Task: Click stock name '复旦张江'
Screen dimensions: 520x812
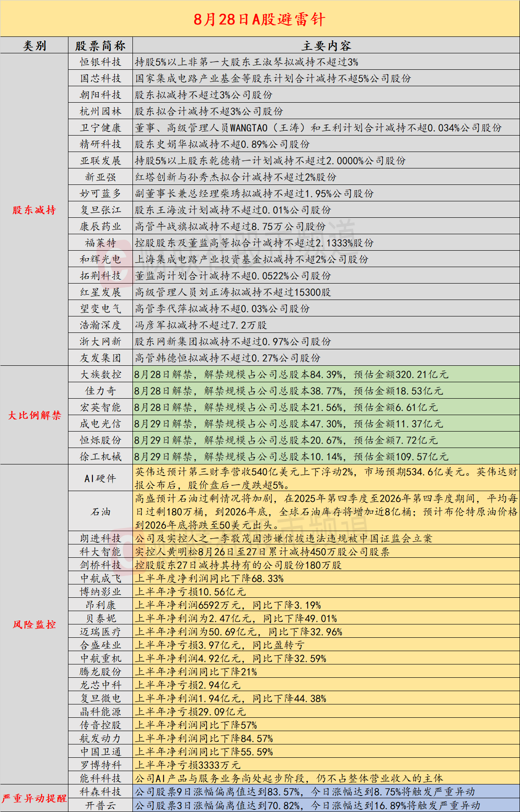Action: [x=100, y=210]
